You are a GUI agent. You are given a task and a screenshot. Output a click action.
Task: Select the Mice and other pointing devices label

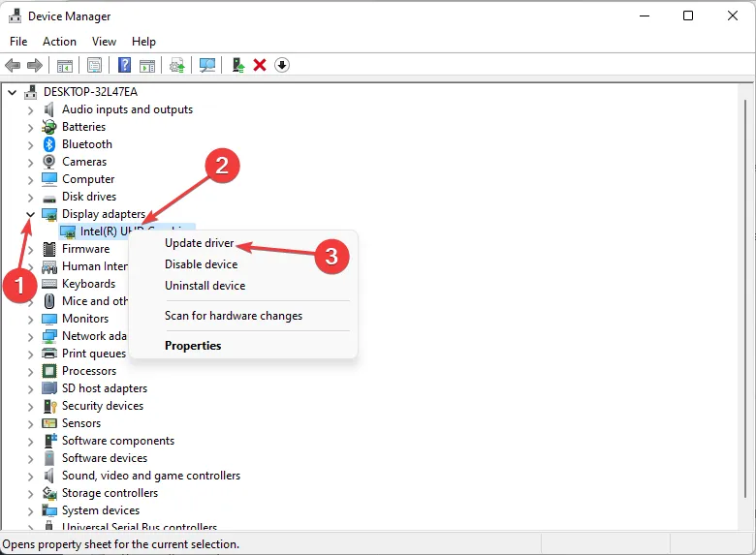[95, 301]
